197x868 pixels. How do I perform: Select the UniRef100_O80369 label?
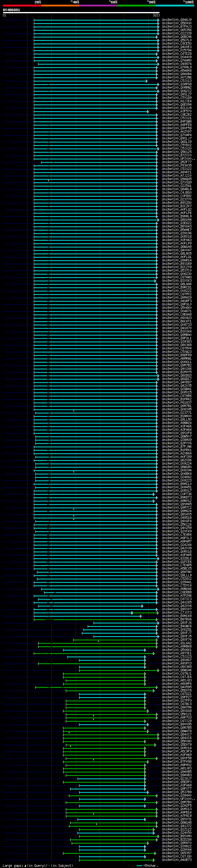[176, 667]
